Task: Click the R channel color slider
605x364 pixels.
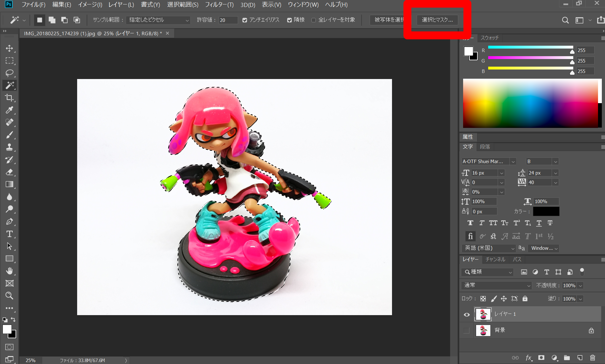Action: (530, 47)
